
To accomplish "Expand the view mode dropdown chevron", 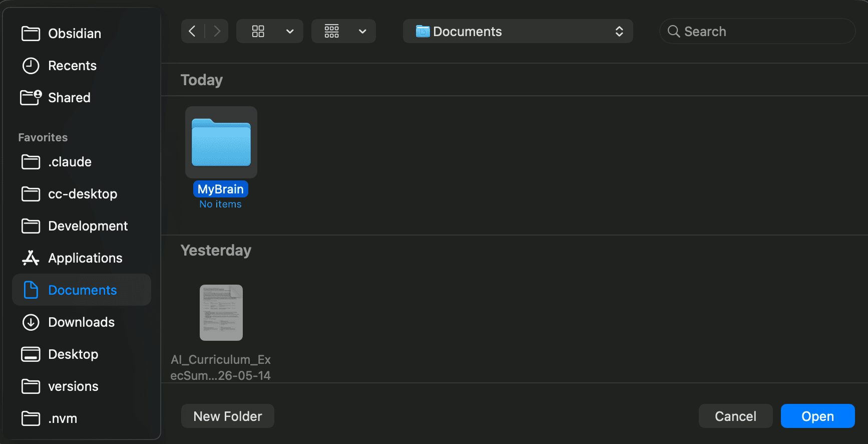I will (290, 31).
